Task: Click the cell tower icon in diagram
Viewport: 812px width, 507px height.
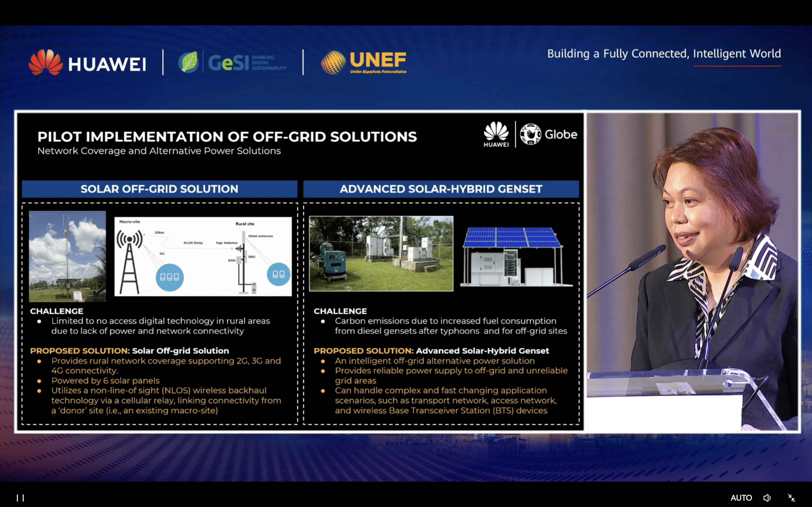Action: (x=129, y=261)
